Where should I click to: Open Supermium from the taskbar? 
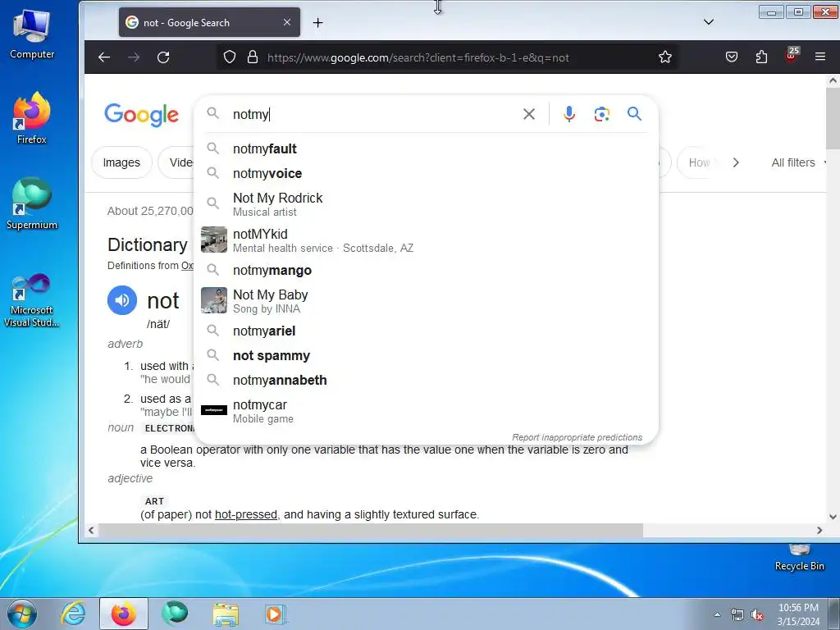pos(175,614)
